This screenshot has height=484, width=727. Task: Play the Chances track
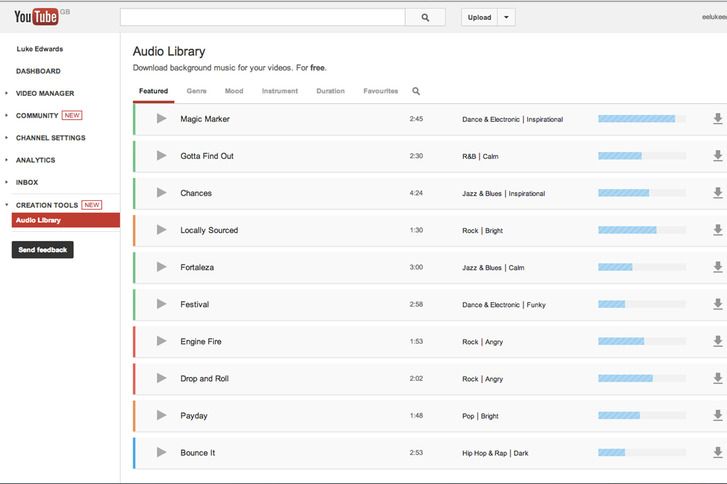pos(161,193)
